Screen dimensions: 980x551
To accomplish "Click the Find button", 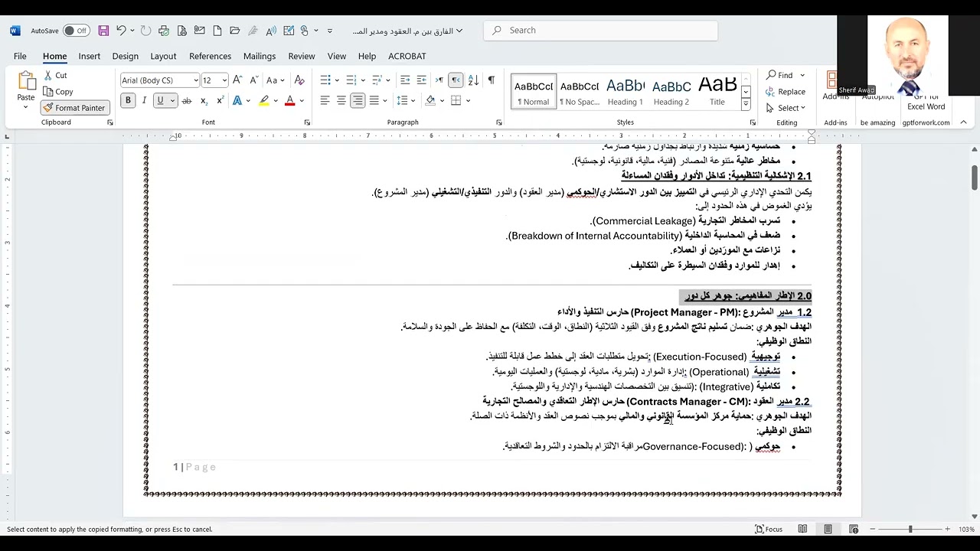I will point(780,75).
